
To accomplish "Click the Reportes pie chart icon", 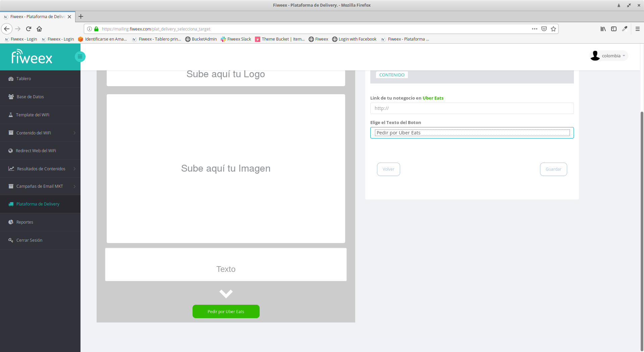I will 11,222.
